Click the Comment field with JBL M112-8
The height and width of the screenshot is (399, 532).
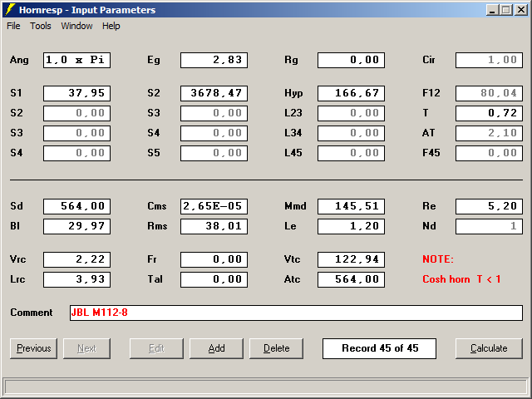tap(296, 313)
